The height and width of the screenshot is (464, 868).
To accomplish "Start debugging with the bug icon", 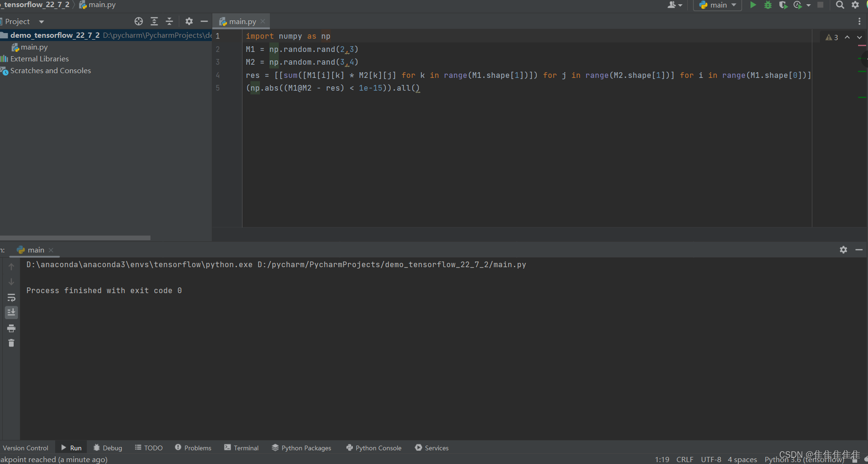I will [768, 5].
